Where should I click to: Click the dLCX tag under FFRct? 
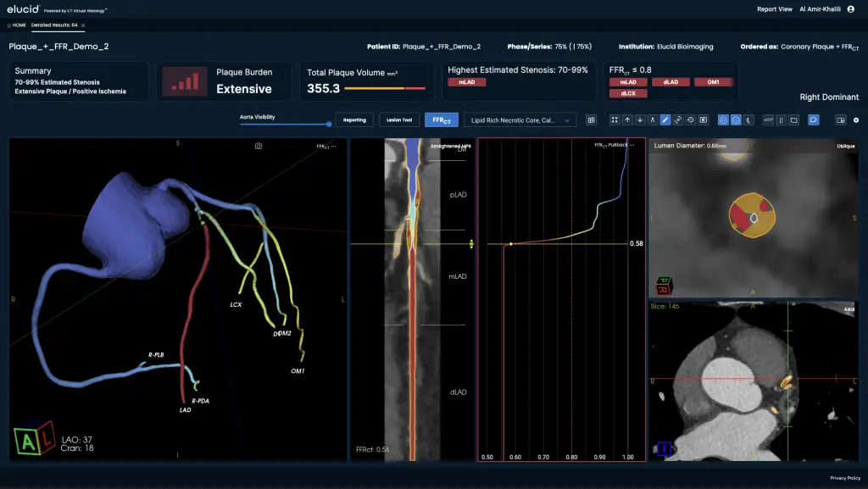[628, 93]
